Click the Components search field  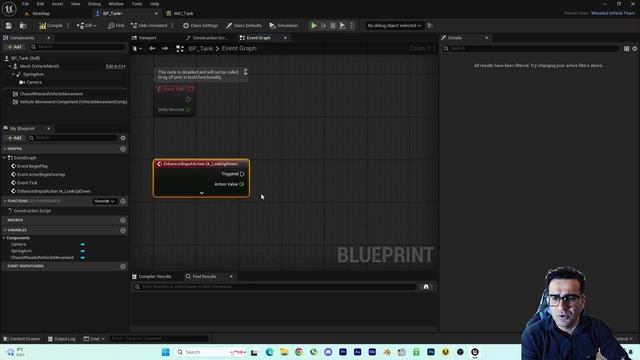(x=78, y=47)
